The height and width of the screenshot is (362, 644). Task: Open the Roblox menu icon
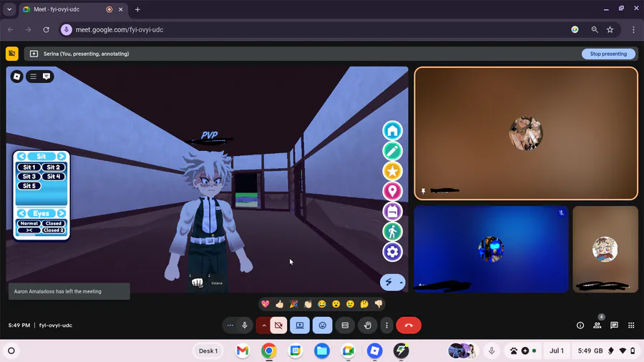coord(17,77)
